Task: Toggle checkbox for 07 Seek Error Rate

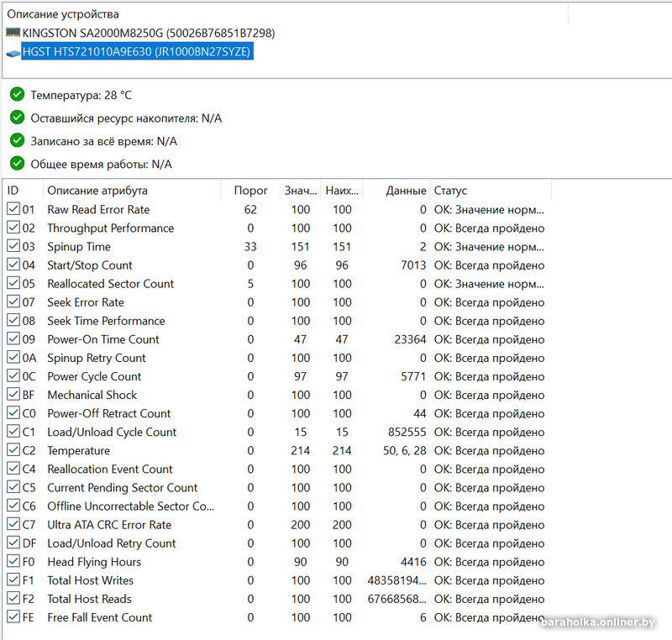Action: pyautogui.click(x=13, y=302)
